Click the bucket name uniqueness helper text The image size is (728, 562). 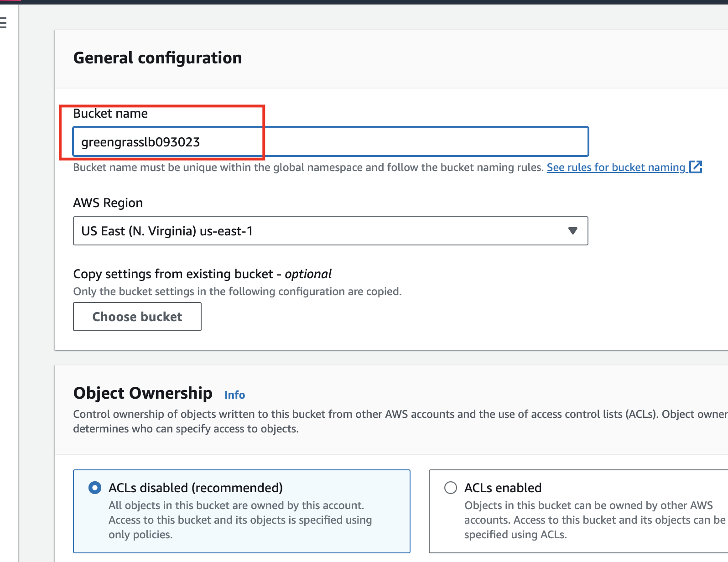308,167
